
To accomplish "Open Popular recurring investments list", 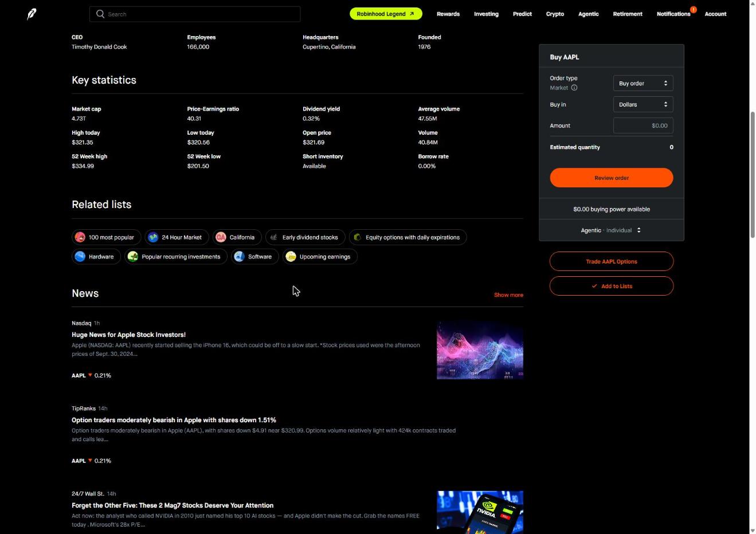I will (x=176, y=257).
